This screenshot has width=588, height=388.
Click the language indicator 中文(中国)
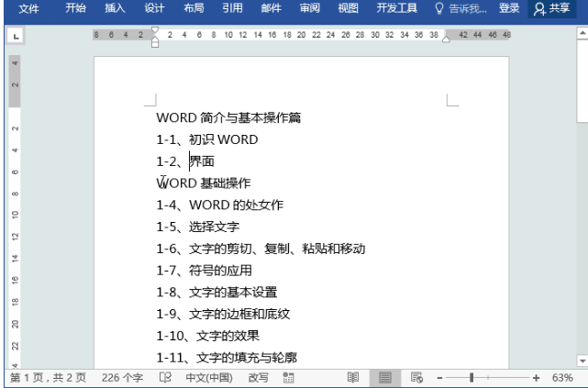(209, 378)
